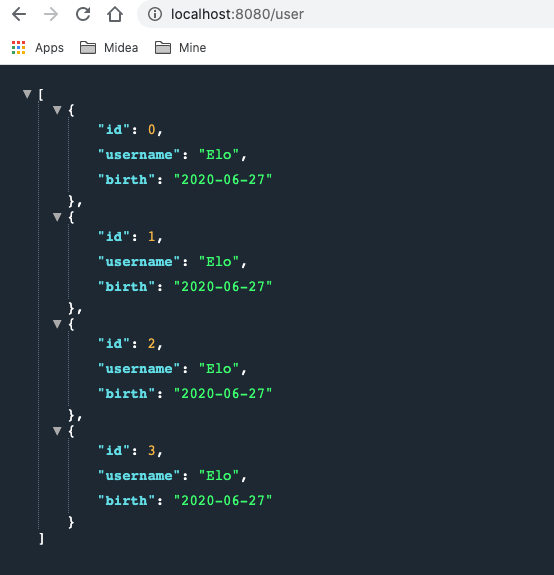The height and width of the screenshot is (575, 554).
Task: Open the Mine bookmarks folder
Action: [180, 48]
